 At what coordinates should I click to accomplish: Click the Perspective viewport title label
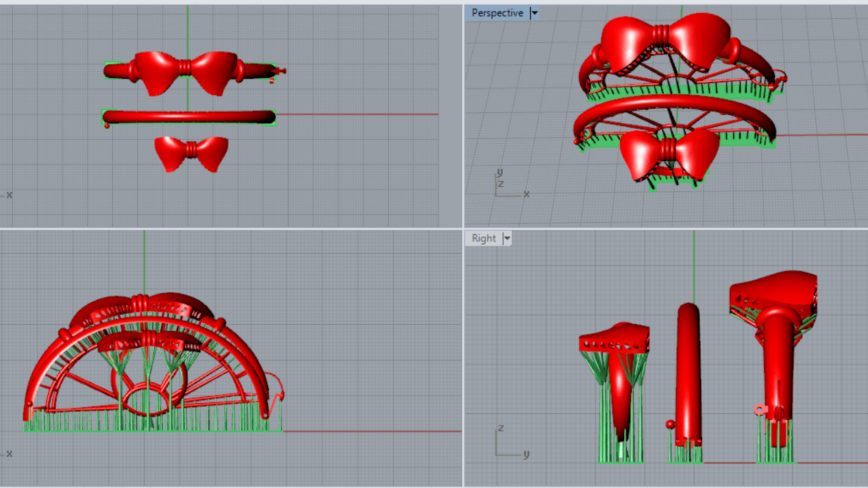click(x=497, y=13)
